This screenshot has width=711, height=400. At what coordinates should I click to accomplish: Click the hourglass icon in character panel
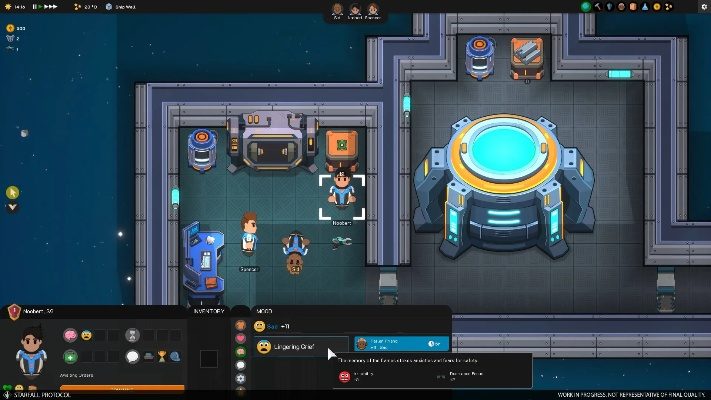pos(133,336)
